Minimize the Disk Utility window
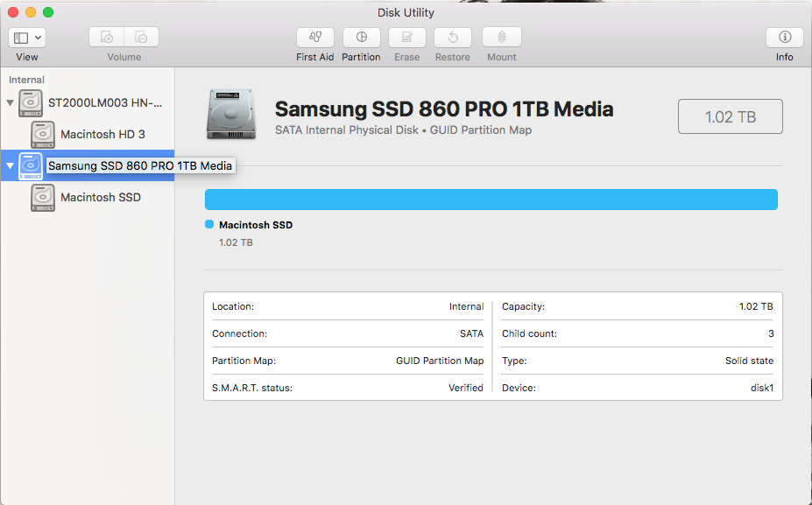The image size is (812, 505). (x=31, y=12)
